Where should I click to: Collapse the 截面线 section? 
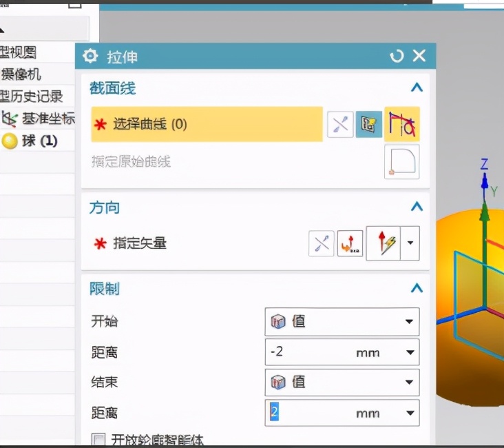[x=417, y=88]
